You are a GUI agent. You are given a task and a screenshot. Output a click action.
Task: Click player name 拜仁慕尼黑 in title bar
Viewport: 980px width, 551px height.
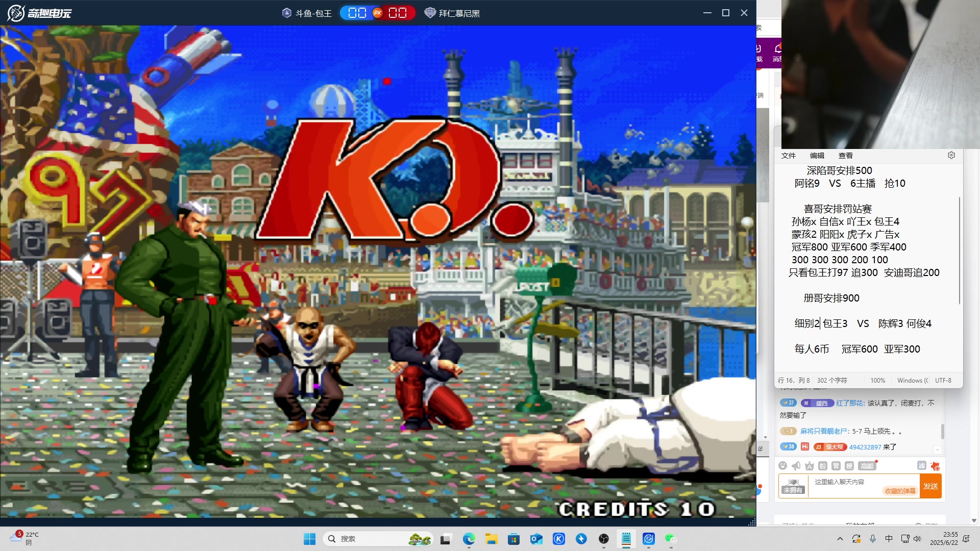pos(459,13)
